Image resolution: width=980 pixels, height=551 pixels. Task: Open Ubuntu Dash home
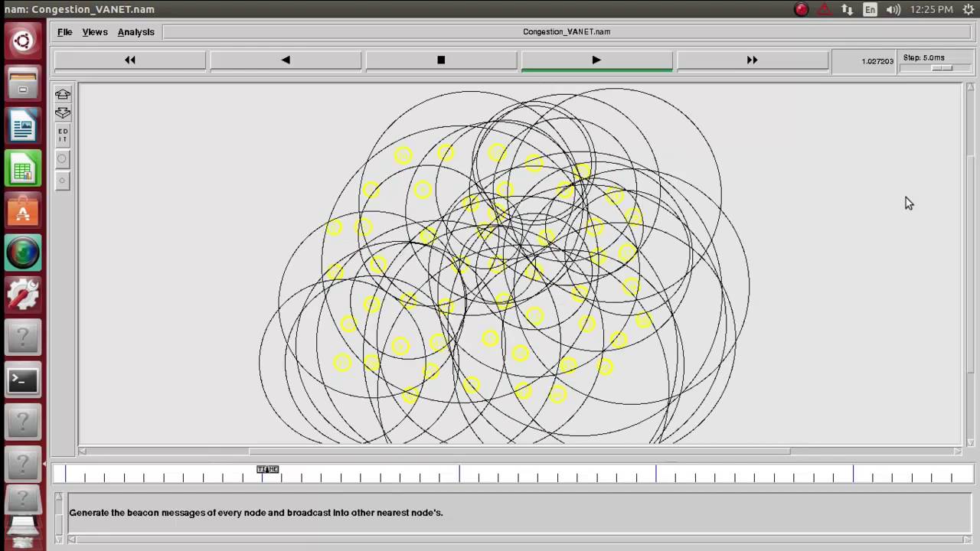(x=23, y=41)
